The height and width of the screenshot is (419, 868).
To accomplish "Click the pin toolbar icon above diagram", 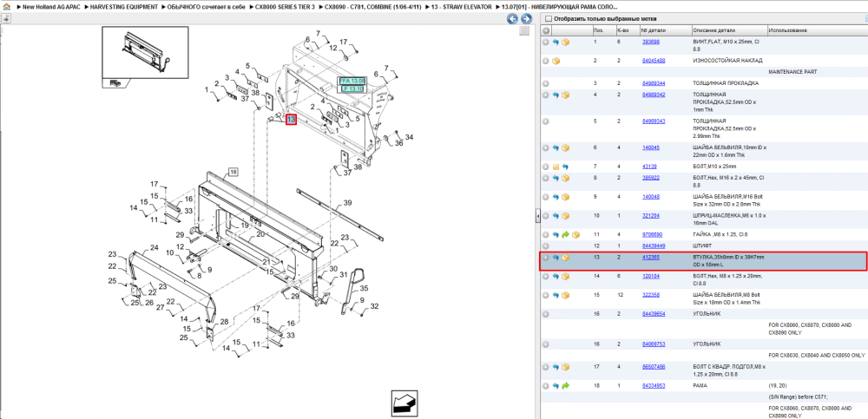I will [5, 18].
